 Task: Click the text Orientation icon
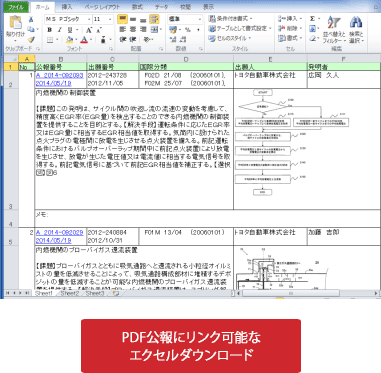coord(146,40)
